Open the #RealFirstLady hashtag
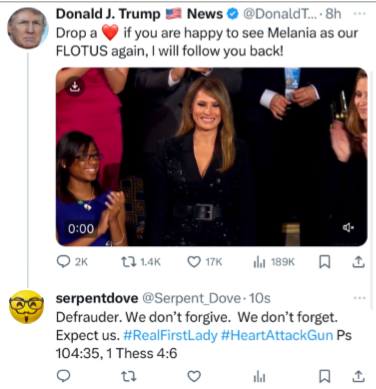Viewport: 376px width, 389px height. point(170,335)
